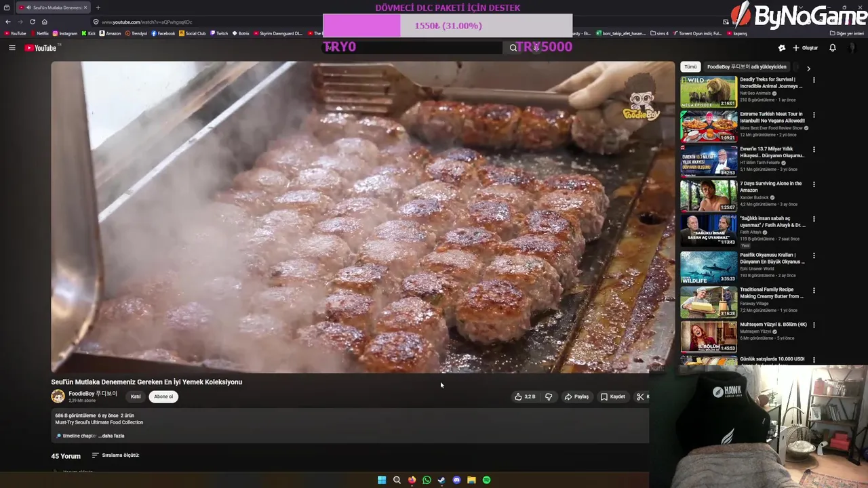The height and width of the screenshot is (488, 868).
Task: Dislike the video with thumbs down
Action: coord(549,396)
